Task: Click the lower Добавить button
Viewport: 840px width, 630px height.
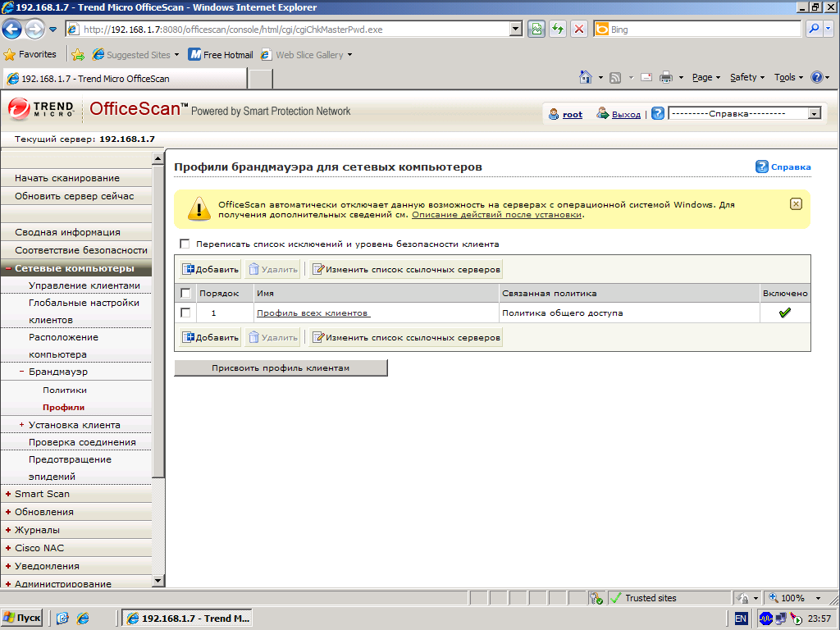Action: tap(211, 337)
